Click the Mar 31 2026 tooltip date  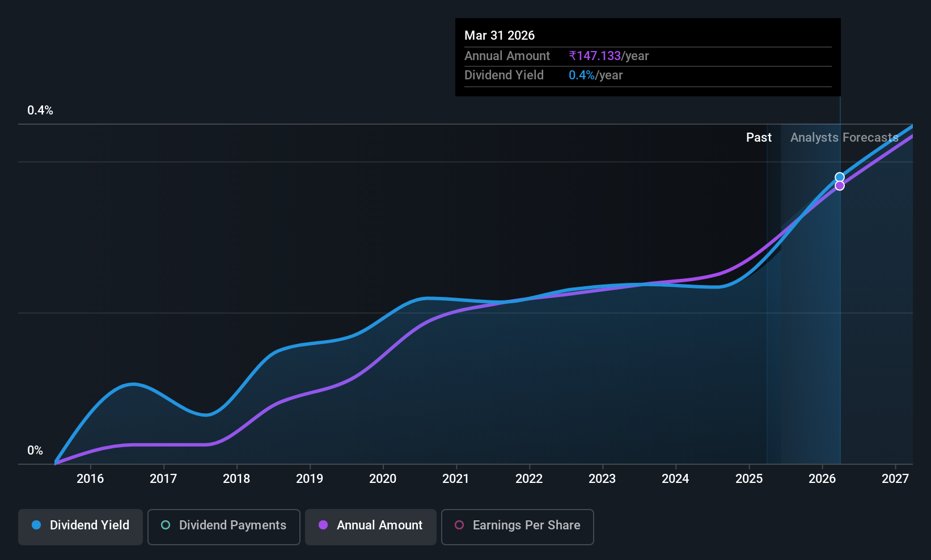[x=500, y=35]
